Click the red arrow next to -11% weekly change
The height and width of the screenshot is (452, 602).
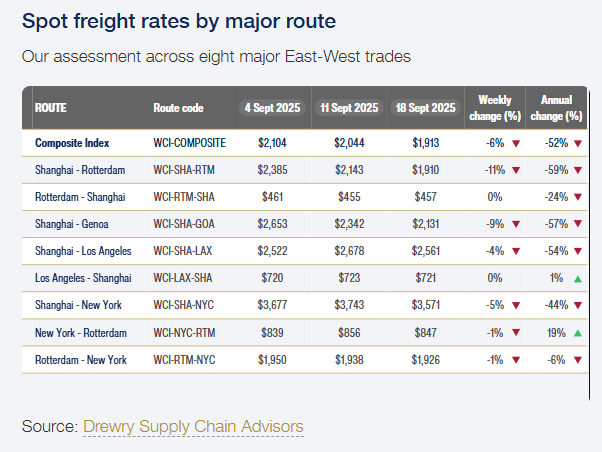tap(516, 170)
